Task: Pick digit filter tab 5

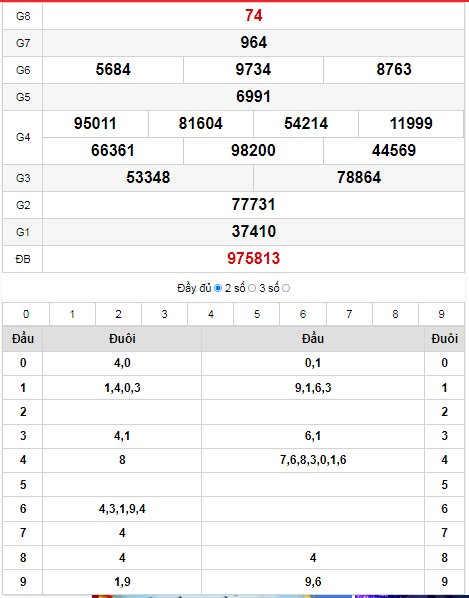Action: pos(257,314)
